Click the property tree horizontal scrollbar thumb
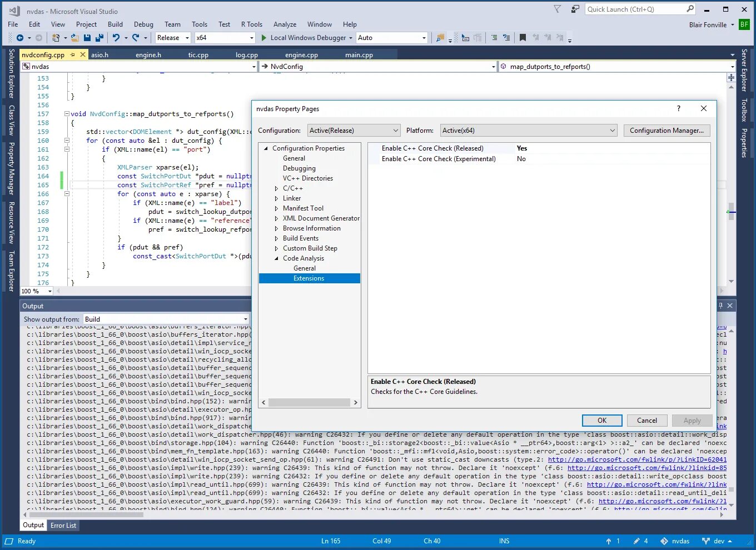The height and width of the screenshot is (550, 756). (310, 402)
